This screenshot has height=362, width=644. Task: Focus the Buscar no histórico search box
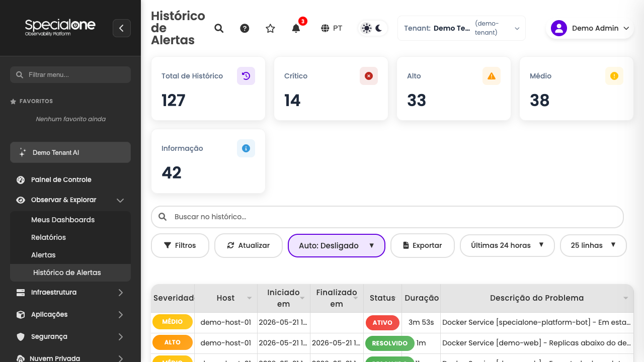[x=387, y=217]
